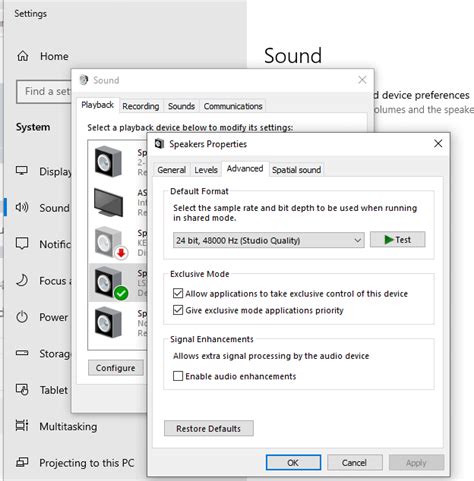
Task: Choose the monitor playback device icon
Action: (x=109, y=203)
